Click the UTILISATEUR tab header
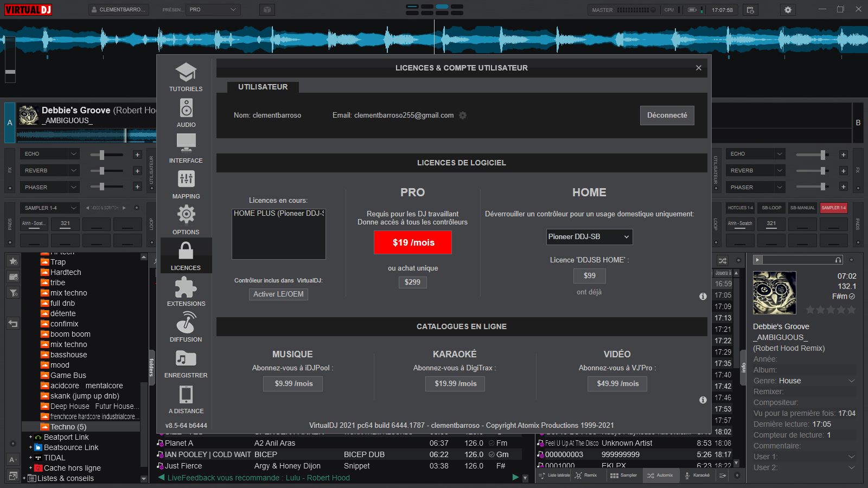868x488 pixels. click(263, 87)
